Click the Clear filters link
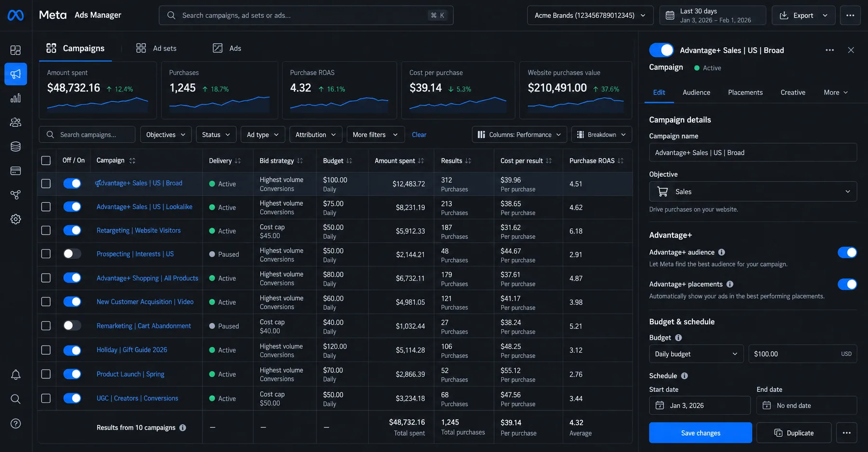 419,134
